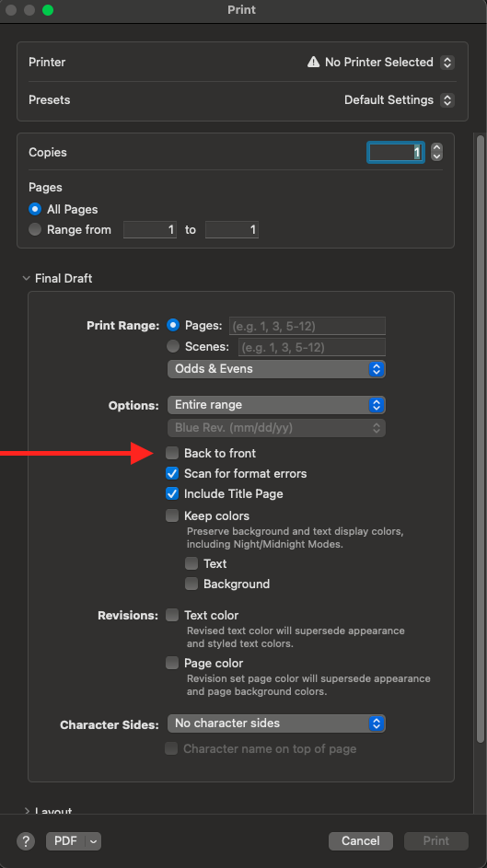Click the PDF button
This screenshot has width=487, height=868.
[66, 841]
